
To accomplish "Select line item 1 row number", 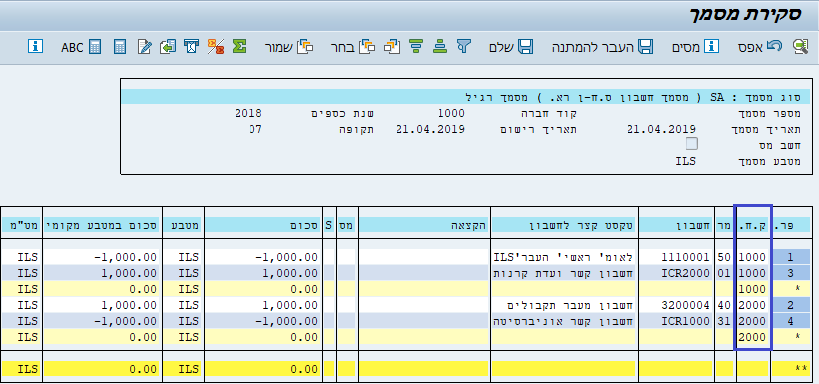I will (x=791, y=257).
